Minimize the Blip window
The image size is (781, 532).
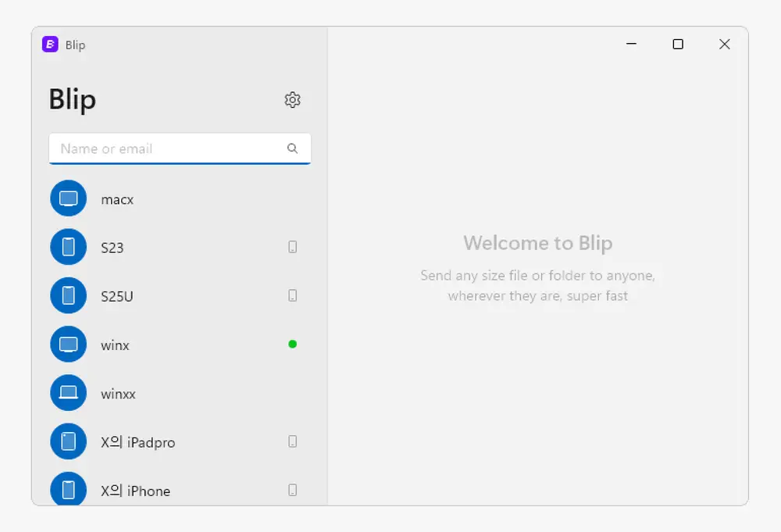pos(632,45)
